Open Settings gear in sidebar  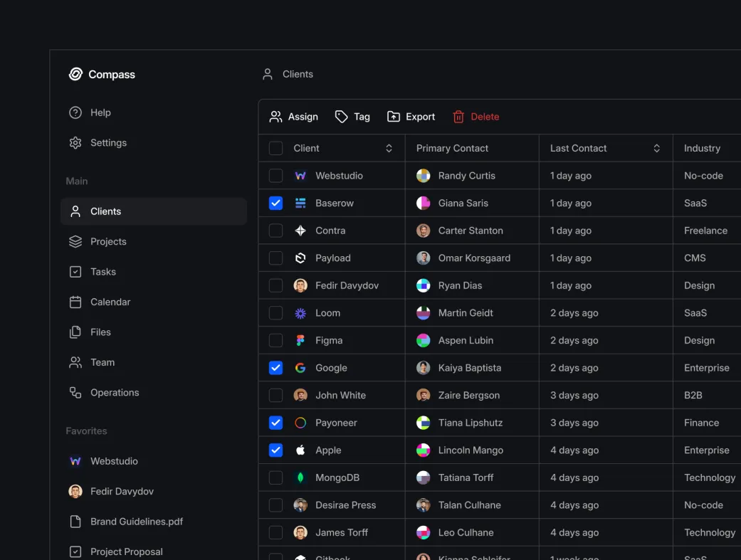click(x=75, y=143)
